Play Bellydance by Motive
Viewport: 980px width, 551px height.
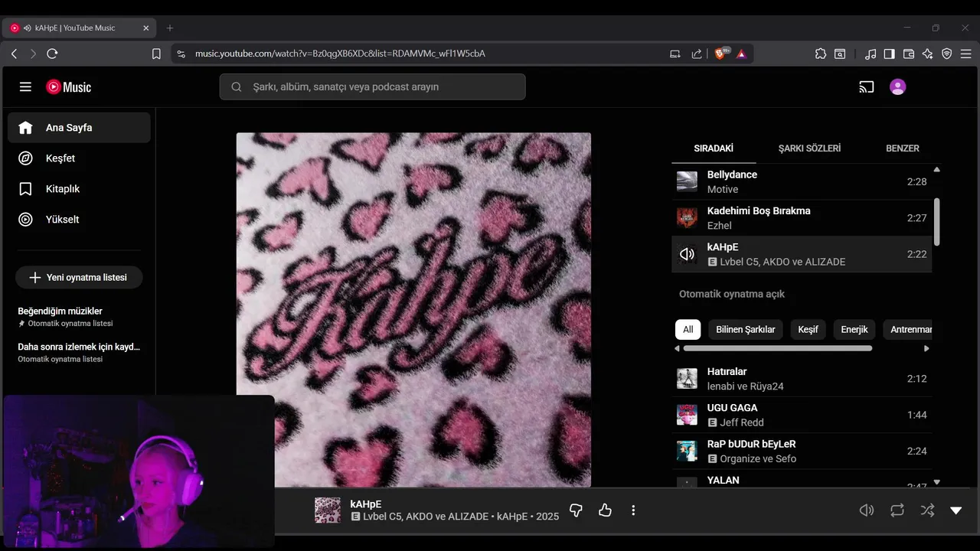pos(802,181)
